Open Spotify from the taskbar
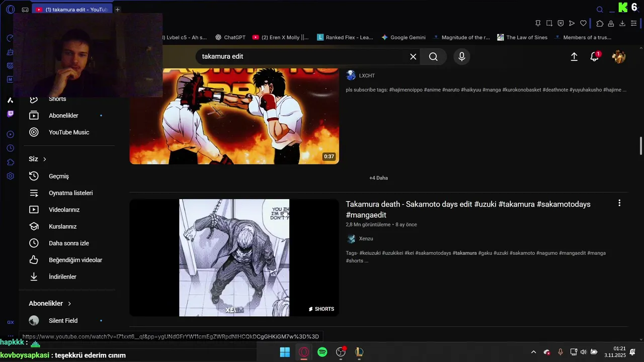 323,352
